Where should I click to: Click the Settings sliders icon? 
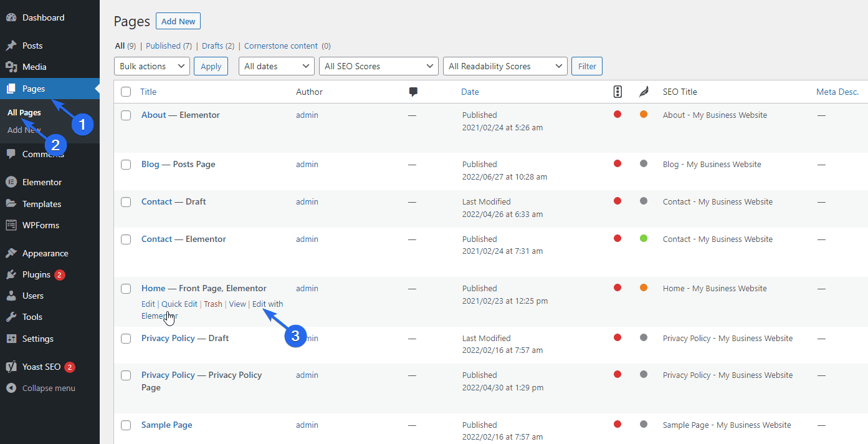pos(11,339)
